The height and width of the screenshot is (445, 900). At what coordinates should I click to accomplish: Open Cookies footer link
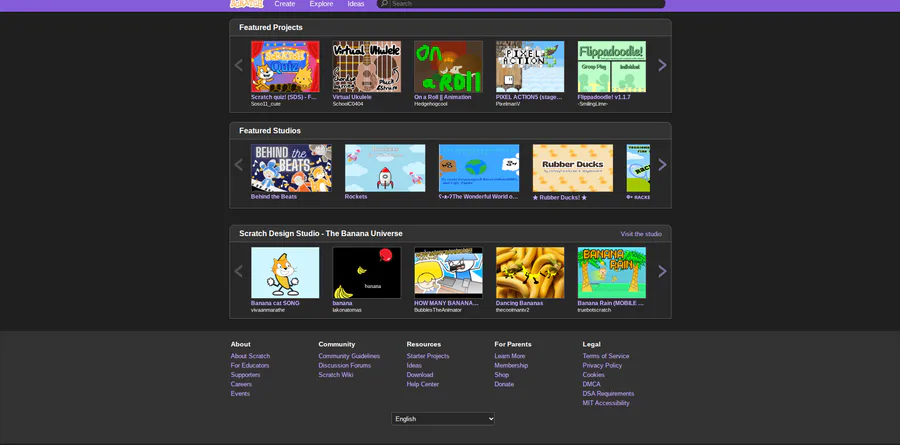[x=593, y=375]
